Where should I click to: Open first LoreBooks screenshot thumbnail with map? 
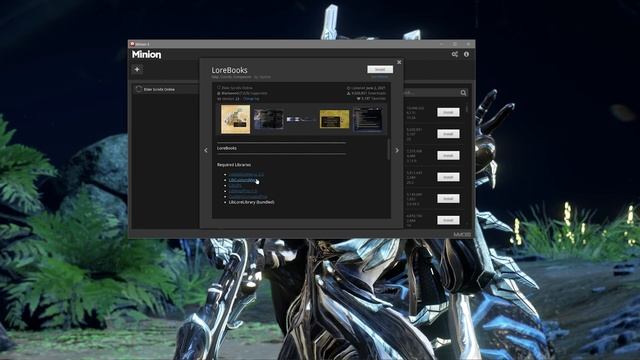coord(236,119)
